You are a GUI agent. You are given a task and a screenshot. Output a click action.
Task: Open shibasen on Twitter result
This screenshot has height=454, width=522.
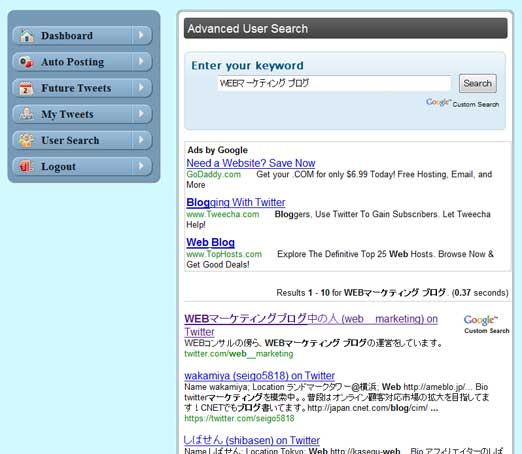[x=252, y=440]
